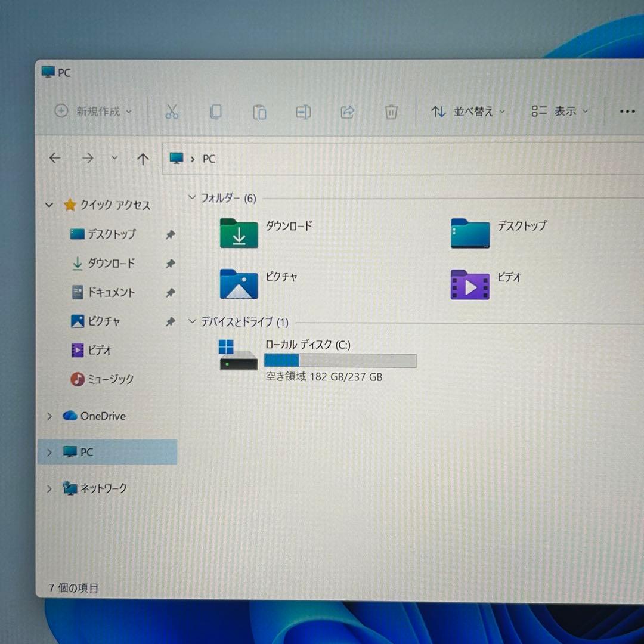644x644 pixels.
Task: Click the See more (ellipsis) toolbar icon
Action: tap(627, 112)
